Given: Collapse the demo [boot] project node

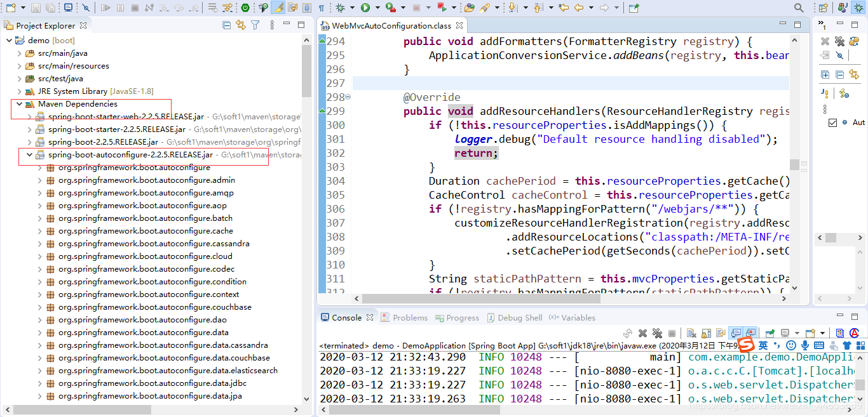Looking at the screenshot, I should pos(10,40).
